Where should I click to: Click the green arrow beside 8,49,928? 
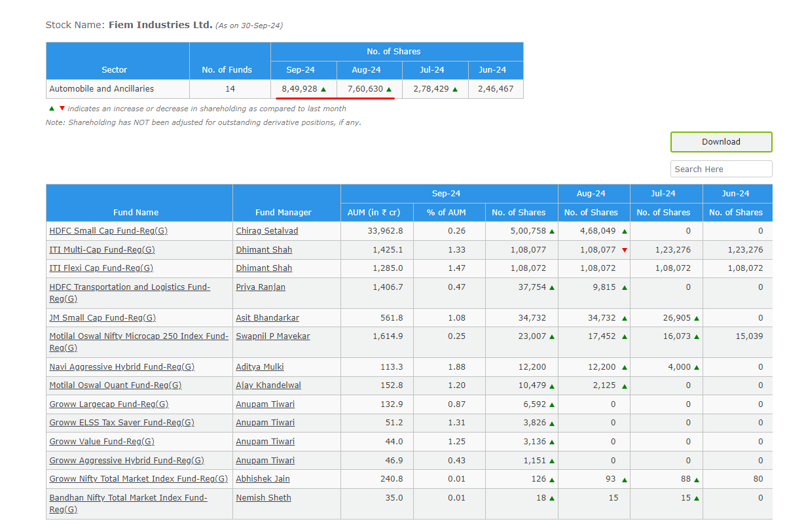click(x=323, y=89)
